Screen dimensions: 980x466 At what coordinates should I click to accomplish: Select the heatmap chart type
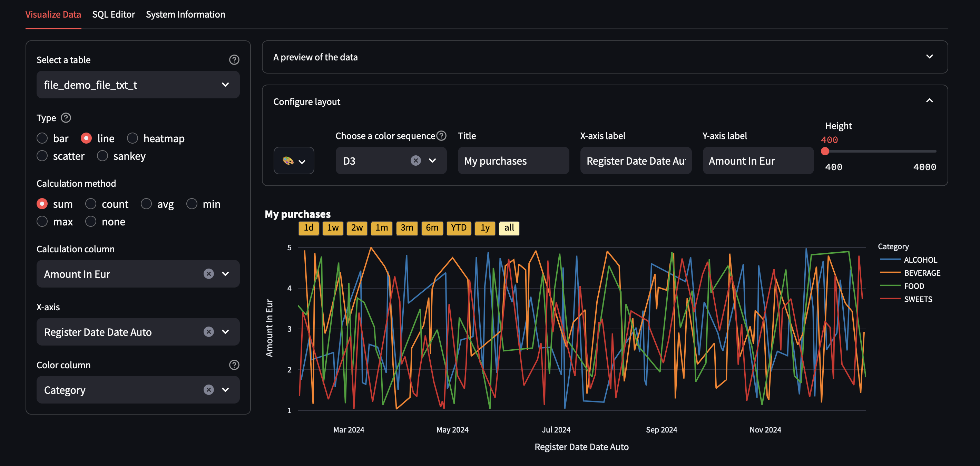pyautogui.click(x=133, y=138)
